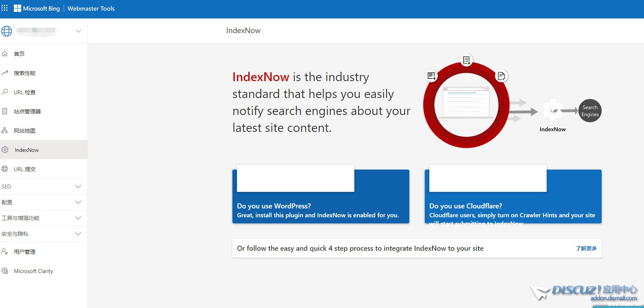The height and width of the screenshot is (308, 644).
Task: Click the 了解更多 link
Action: [x=586, y=248]
